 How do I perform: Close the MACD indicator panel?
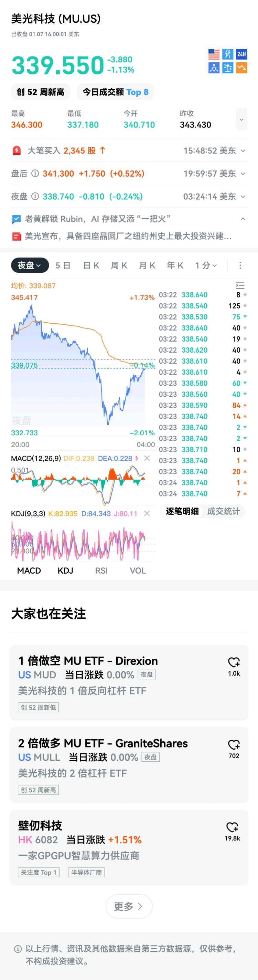pos(147,458)
